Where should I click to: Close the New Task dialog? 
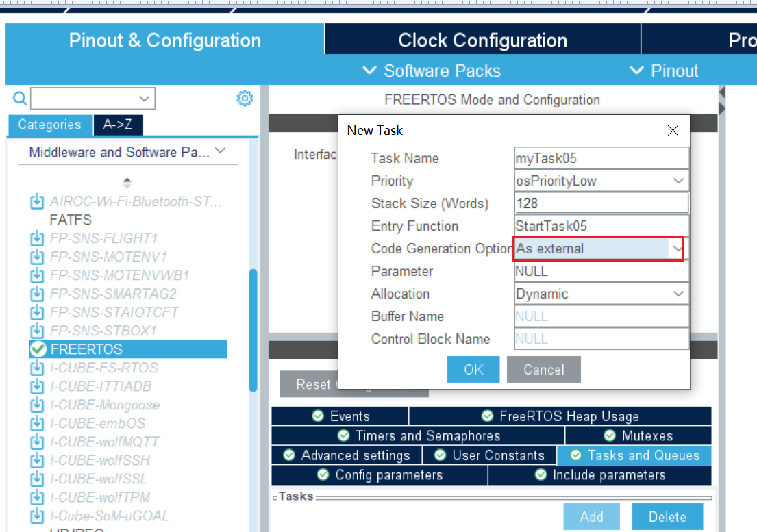coord(673,130)
